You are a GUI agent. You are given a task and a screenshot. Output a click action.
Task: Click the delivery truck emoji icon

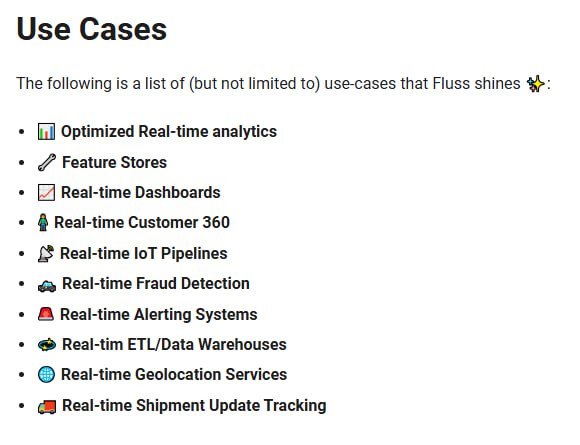(47, 407)
